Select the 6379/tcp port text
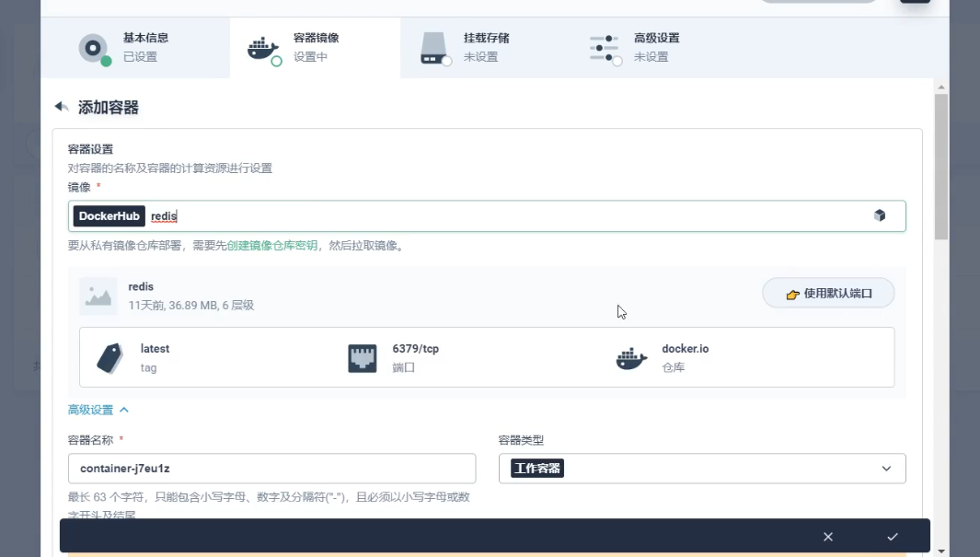Screen dimensions: 980x557 416,349
